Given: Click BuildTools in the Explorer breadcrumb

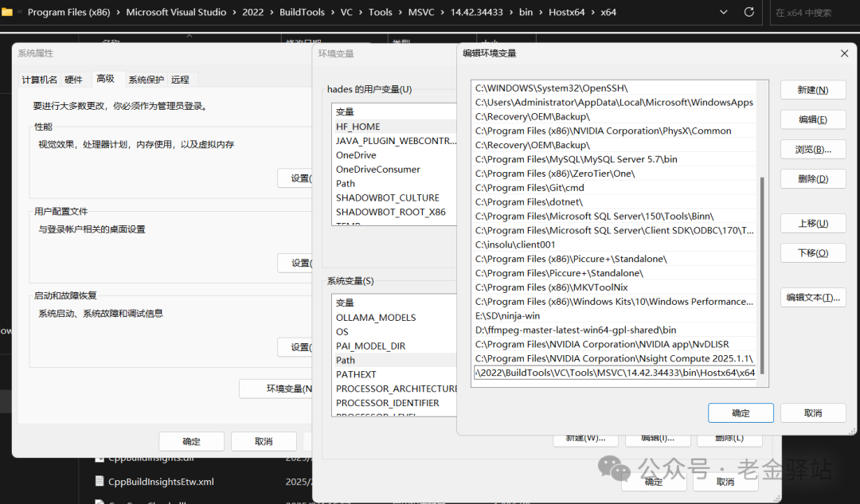Looking at the screenshot, I should pyautogui.click(x=302, y=12).
